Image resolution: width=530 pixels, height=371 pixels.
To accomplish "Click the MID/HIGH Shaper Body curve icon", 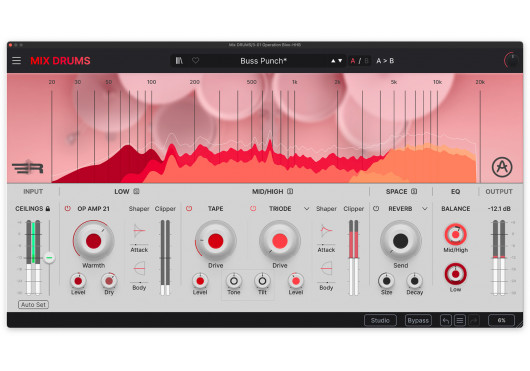I will [x=326, y=269].
